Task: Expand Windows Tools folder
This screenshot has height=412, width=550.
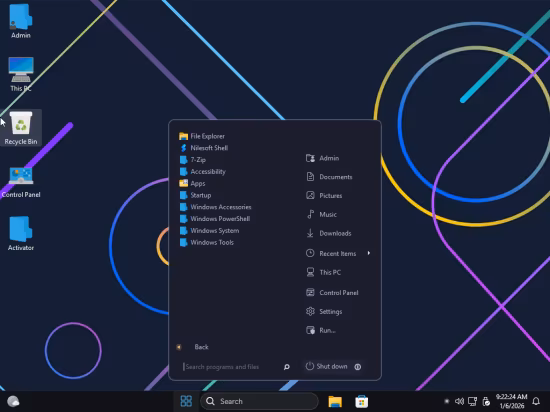Action: coord(207,242)
